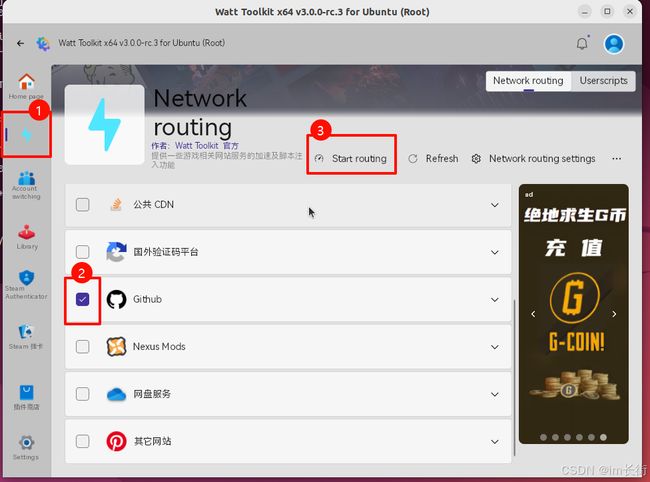Show next ad with right arrow
Viewport: 650px width, 482px height.
tap(614, 314)
